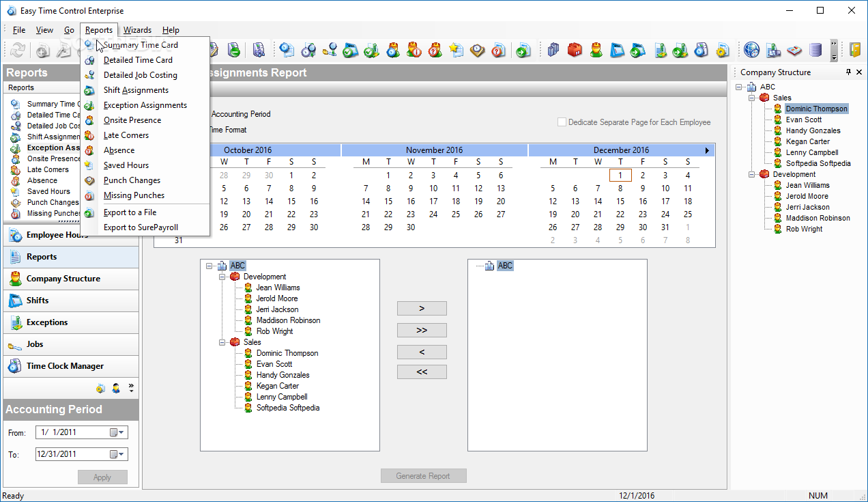868x502 pixels.
Task: Click the Export to a File toolbar icon
Action: point(523,50)
